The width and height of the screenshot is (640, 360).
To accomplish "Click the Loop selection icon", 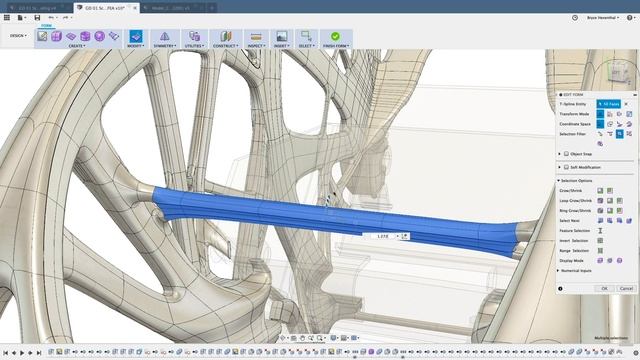I will pos(600,201).
